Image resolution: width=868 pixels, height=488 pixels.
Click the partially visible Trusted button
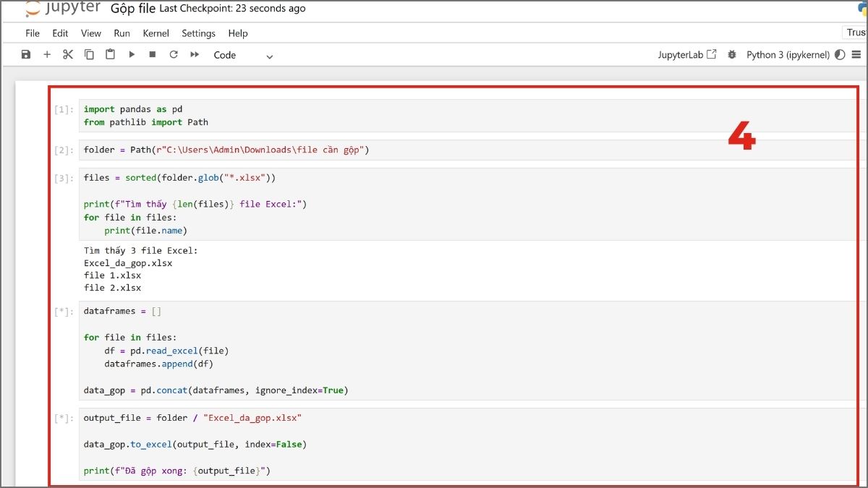(x=856, y=33)
